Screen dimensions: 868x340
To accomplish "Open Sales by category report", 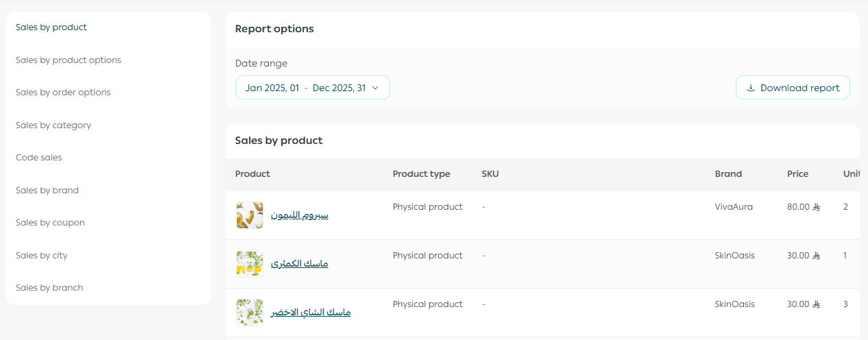I will click(x=53, y=125).
